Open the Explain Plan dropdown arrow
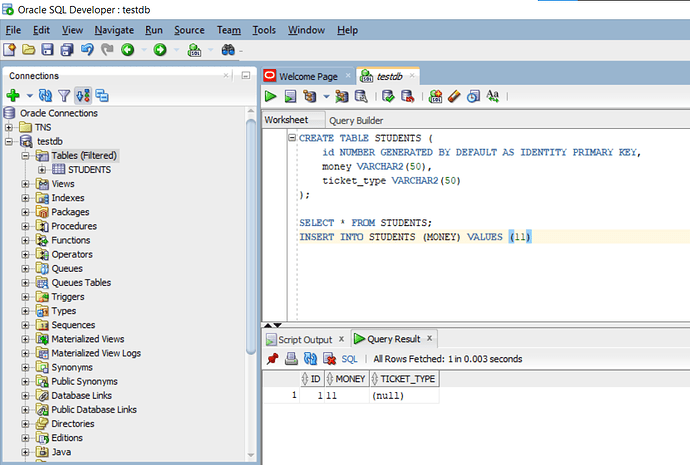 [326, 97]
